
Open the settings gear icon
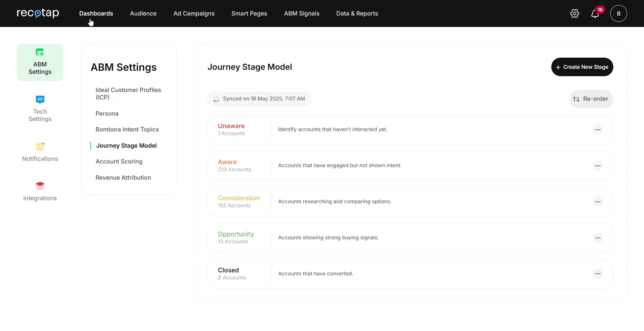pyautogui.click(x=575, y=13)
